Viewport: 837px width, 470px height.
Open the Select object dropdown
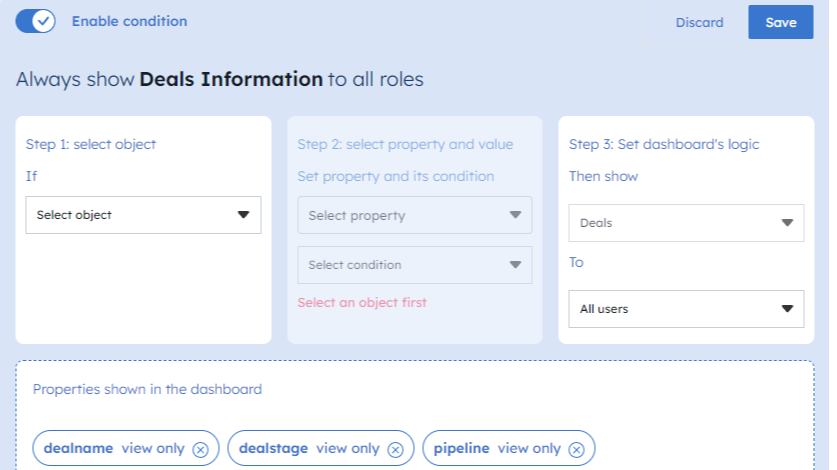click(x=143, y=215)
